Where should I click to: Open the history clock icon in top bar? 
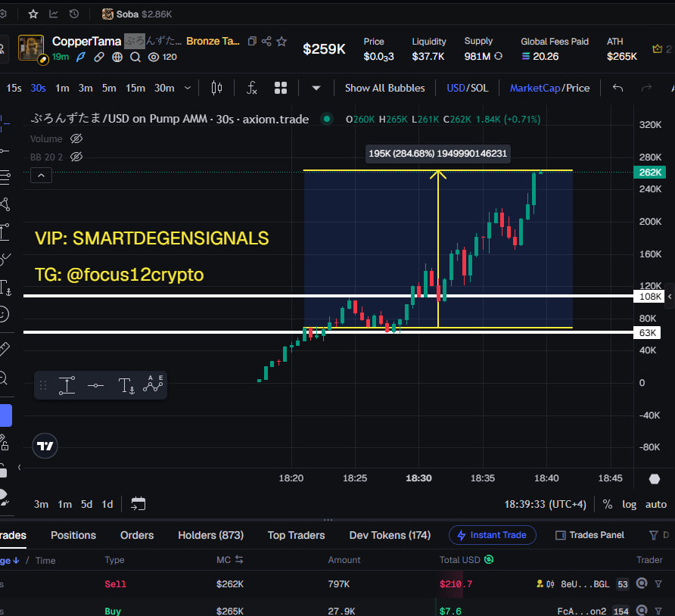(x=74, y=14)
